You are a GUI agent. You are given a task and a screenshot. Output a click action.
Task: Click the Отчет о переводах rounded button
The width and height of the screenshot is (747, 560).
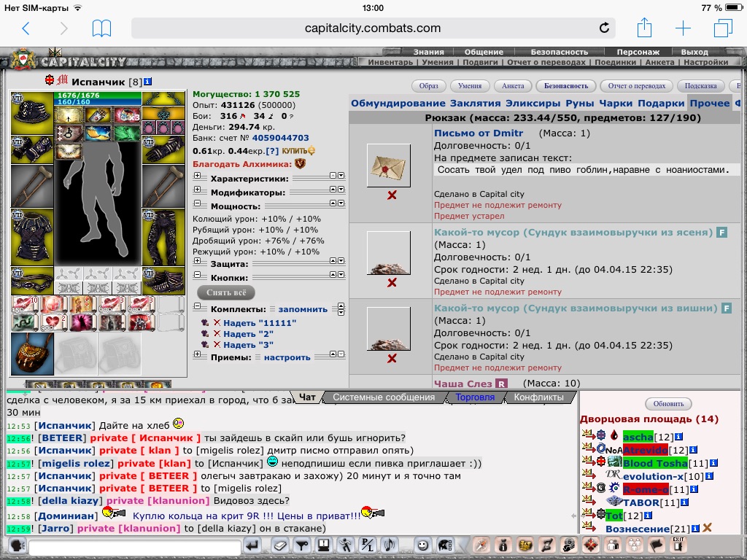coord(636,86)
